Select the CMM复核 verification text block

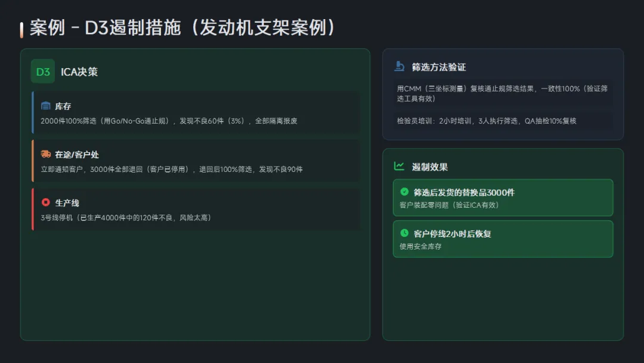(x=503, y=93)
